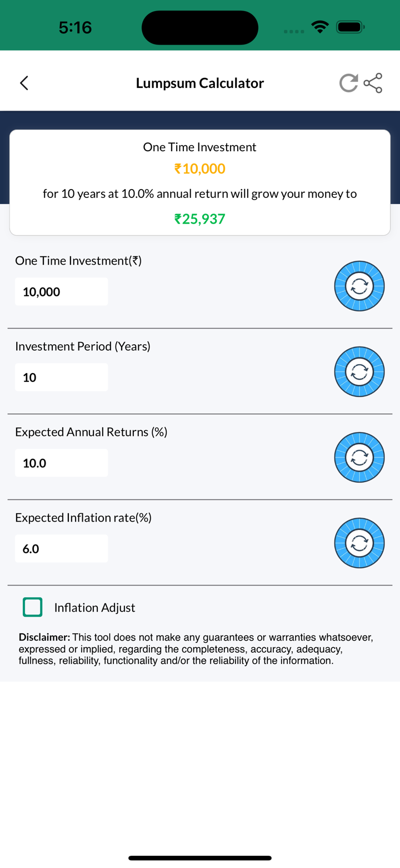
Task: Enable the Inflation Adjust checkbox
Action: tap(33, 607)
